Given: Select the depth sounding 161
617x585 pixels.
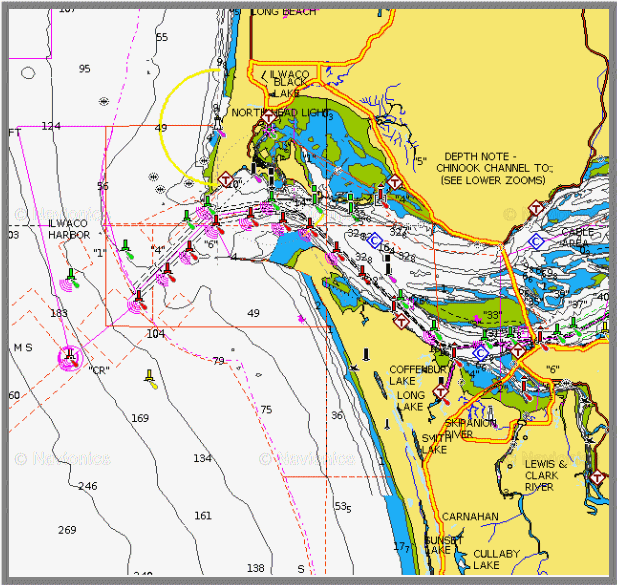Looking at the screenshot, I should tap(203, 515).
